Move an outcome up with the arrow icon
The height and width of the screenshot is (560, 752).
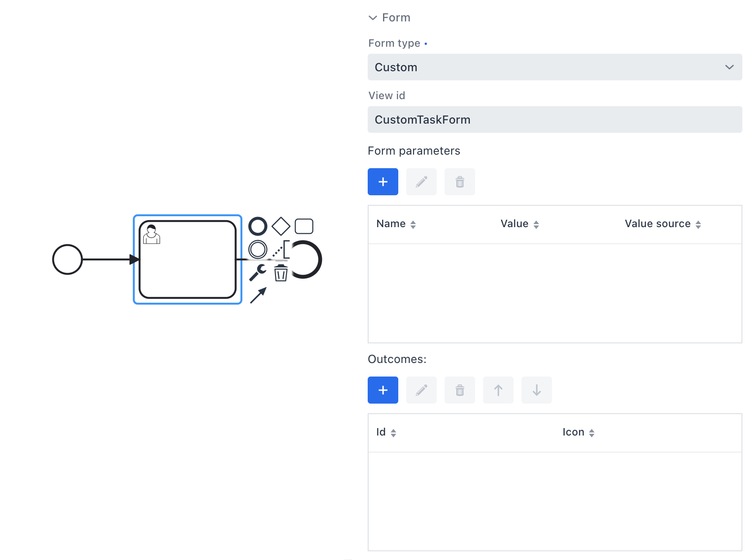[x=498, y=390]
